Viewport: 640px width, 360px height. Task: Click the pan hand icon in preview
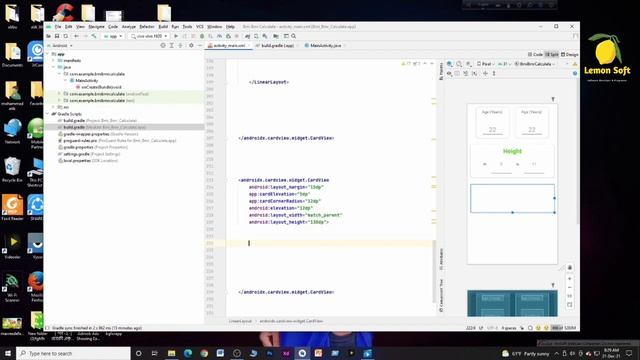coord(570,268)
